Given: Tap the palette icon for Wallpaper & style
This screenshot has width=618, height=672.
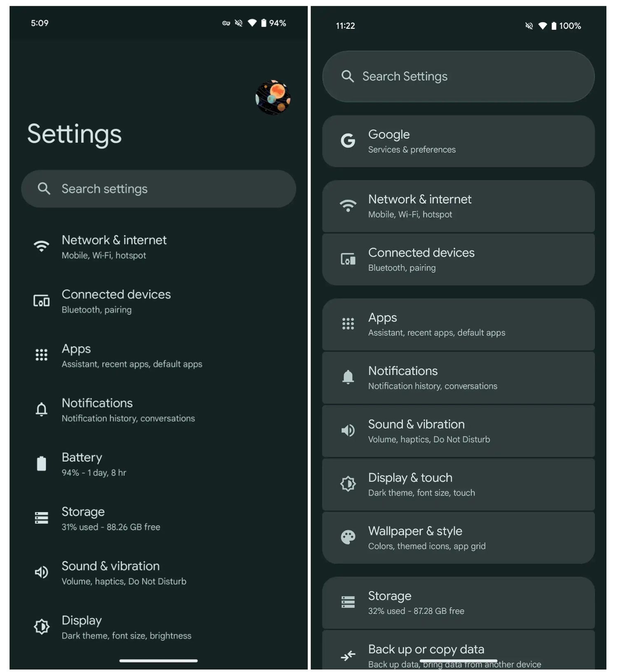Looking at the screenshot, I should click(348, 537).
